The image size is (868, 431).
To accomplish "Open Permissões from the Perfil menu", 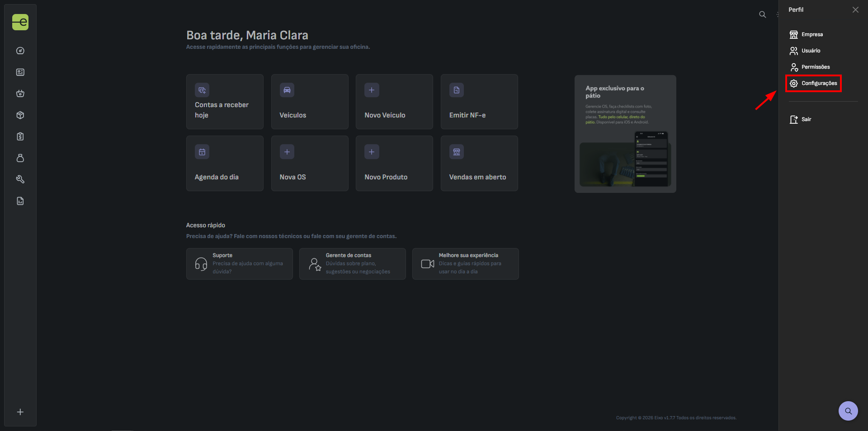I will tap(815, 67).
